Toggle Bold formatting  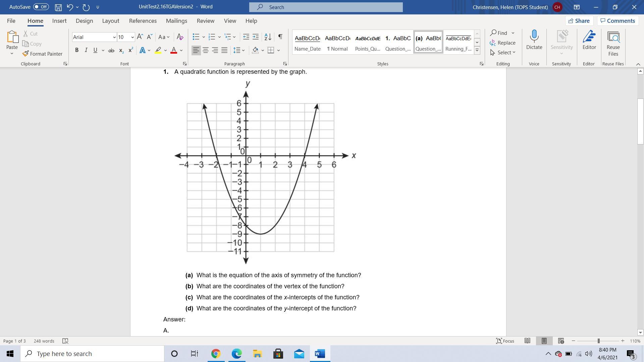pyautogui.click(x=77, y=50)
